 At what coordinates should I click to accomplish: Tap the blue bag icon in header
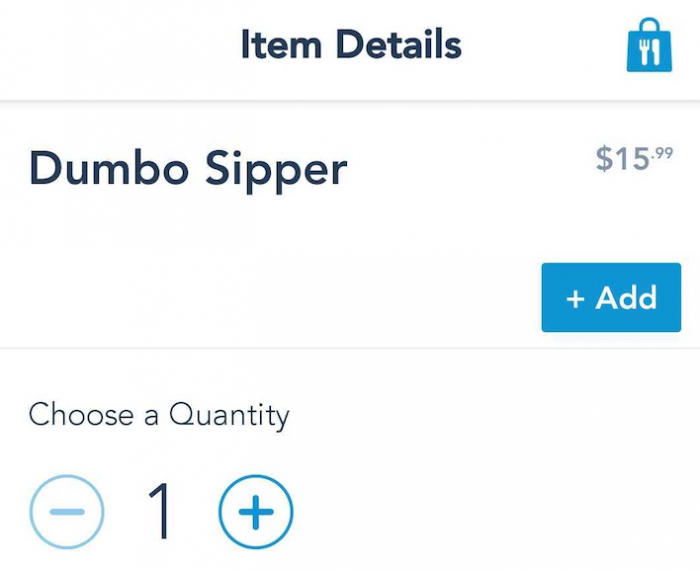click(x=649, y=46)
